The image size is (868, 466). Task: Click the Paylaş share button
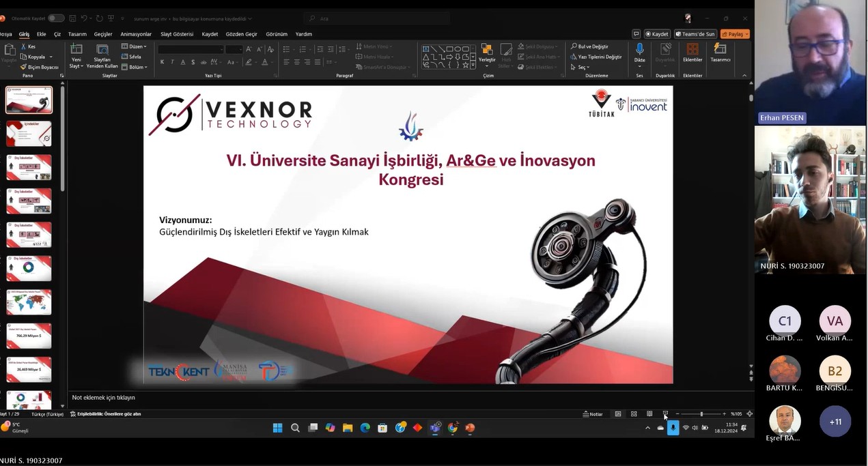pyautogui.click(x=735, y=34)
